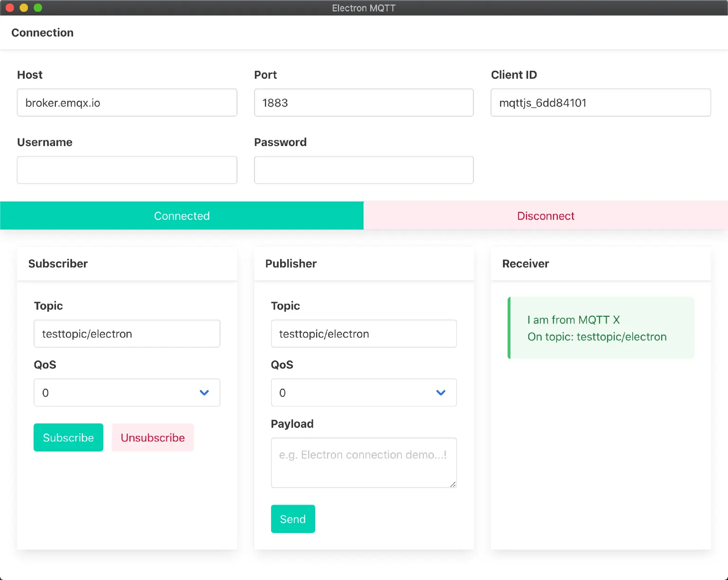This screenshot has height=580, width=728.
Task: Expand Publisher QoS using chevron arrow
Action: (441, 393)
